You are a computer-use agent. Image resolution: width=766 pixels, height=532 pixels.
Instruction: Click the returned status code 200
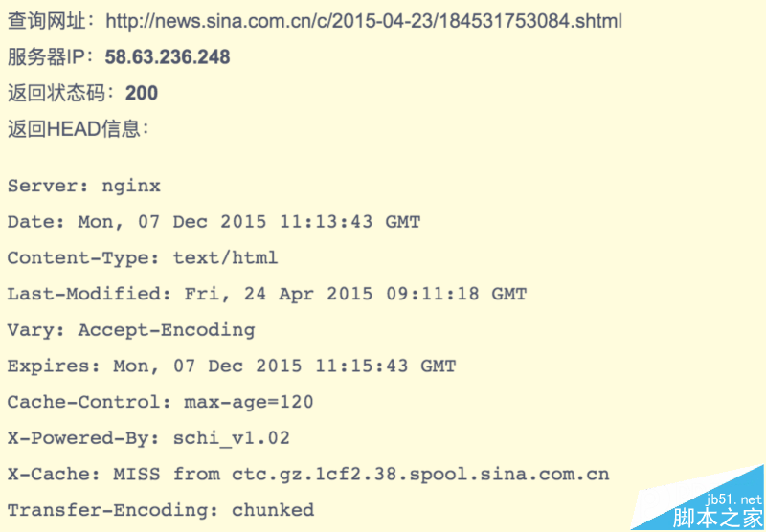[142, 94]
